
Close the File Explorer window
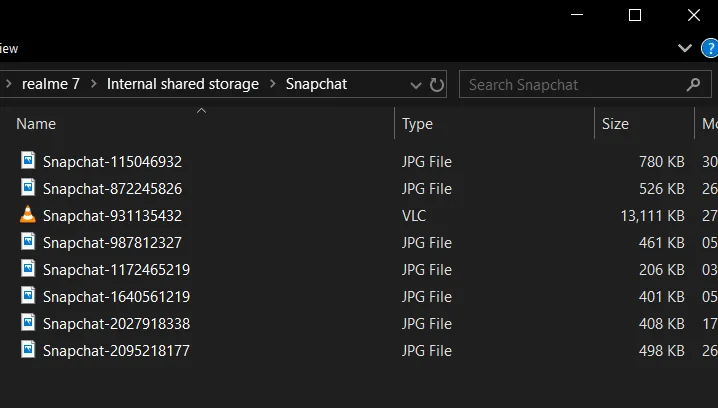tap(694, 15)
